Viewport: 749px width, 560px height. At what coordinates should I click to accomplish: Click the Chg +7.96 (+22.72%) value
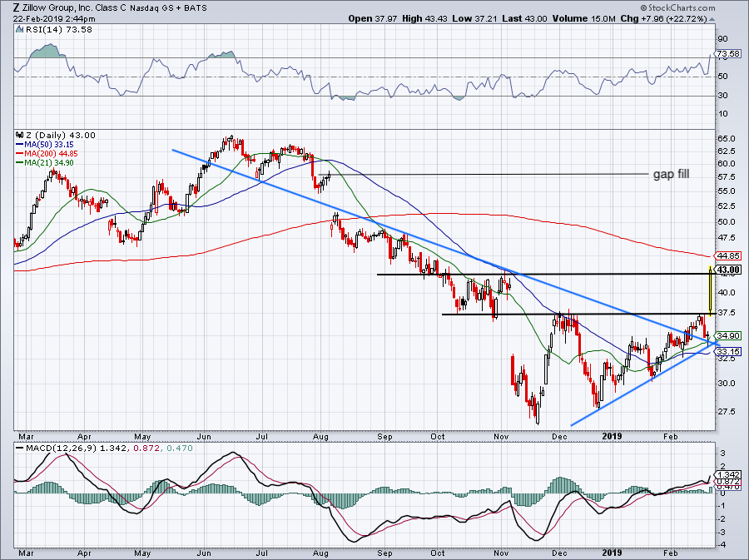[x=663, y=18]
